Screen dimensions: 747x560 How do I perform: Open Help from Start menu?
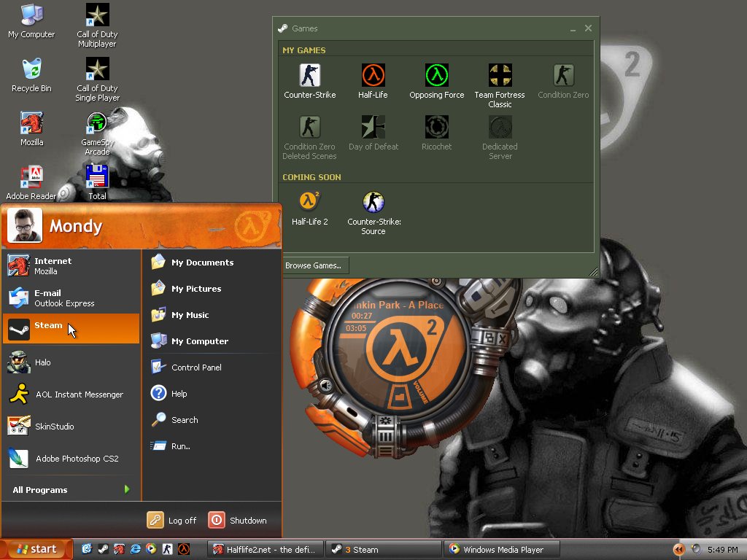click(x=212, y=393)
